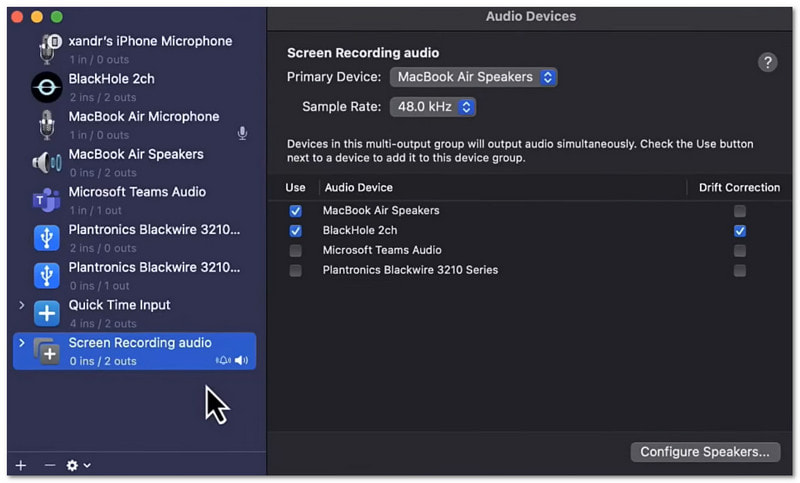Open the Sample Rate dropdown

[x=433, y=107]
